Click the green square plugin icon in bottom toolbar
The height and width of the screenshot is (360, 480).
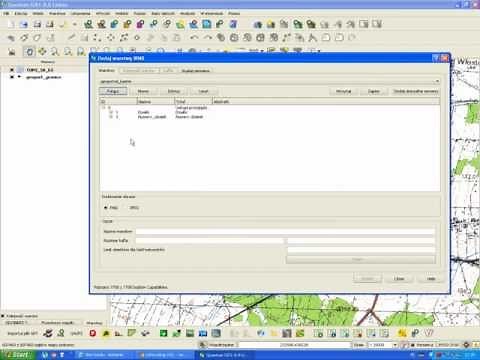click(x=163, y=333)
